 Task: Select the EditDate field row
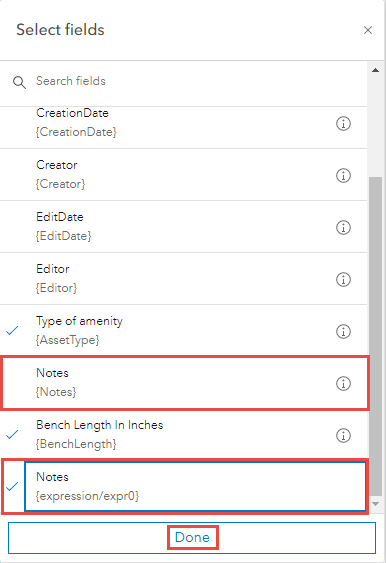183,227
